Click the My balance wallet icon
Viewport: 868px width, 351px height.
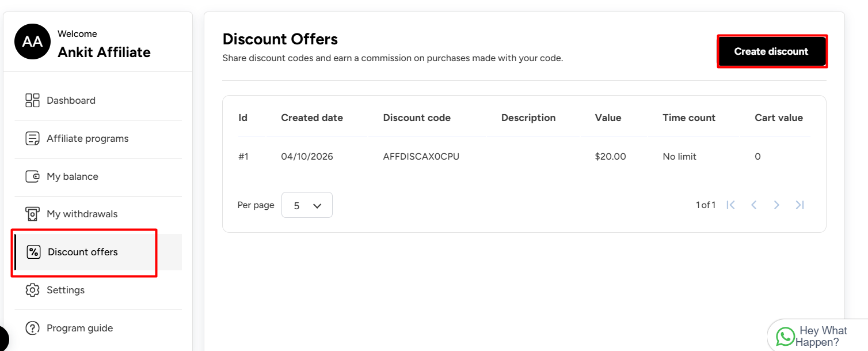coord(33,176)
